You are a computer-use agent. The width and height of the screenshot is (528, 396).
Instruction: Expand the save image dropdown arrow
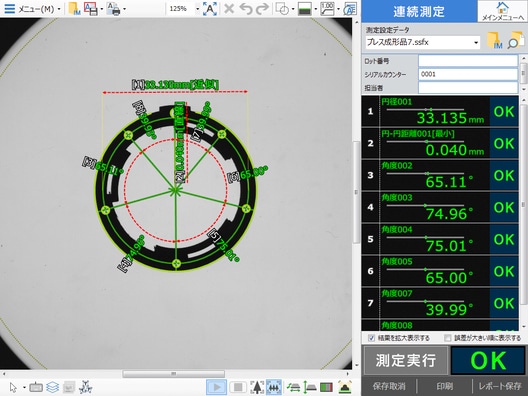(x=102, y=9)
